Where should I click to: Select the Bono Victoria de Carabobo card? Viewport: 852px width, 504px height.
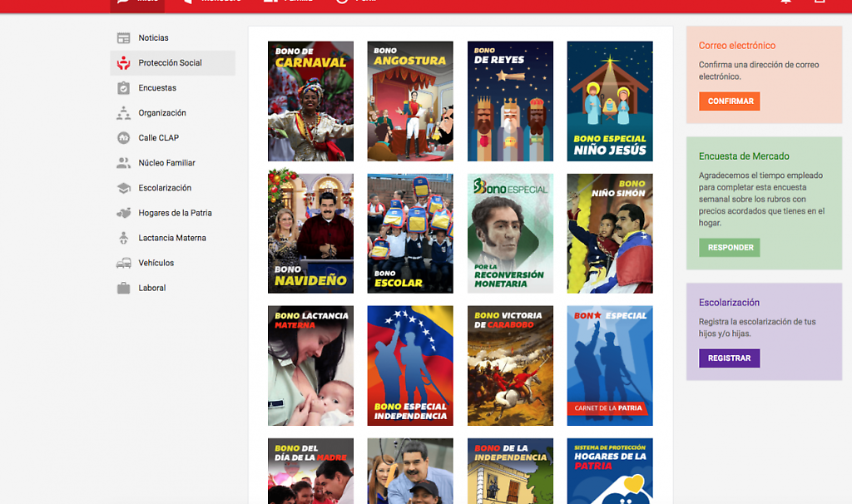(x=510, y=366)
